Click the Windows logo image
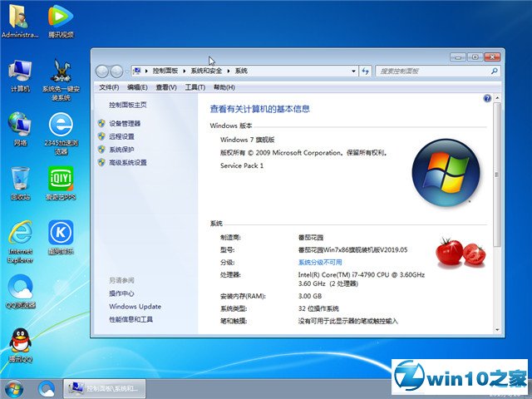The height and width of the screenshot is (399, 532). tap(446, 172)
